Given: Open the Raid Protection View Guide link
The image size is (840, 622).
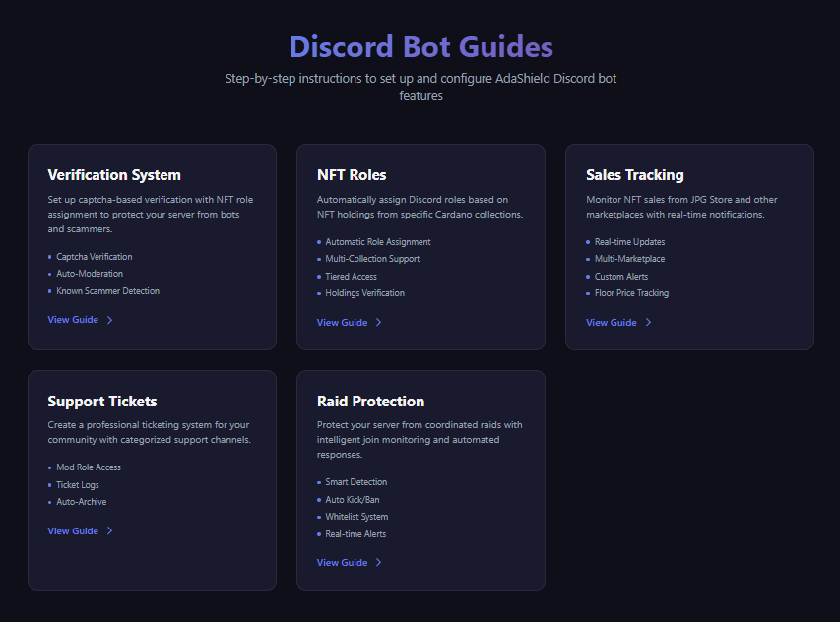Looking at the screenshot, I should click(x=343, y=562).
